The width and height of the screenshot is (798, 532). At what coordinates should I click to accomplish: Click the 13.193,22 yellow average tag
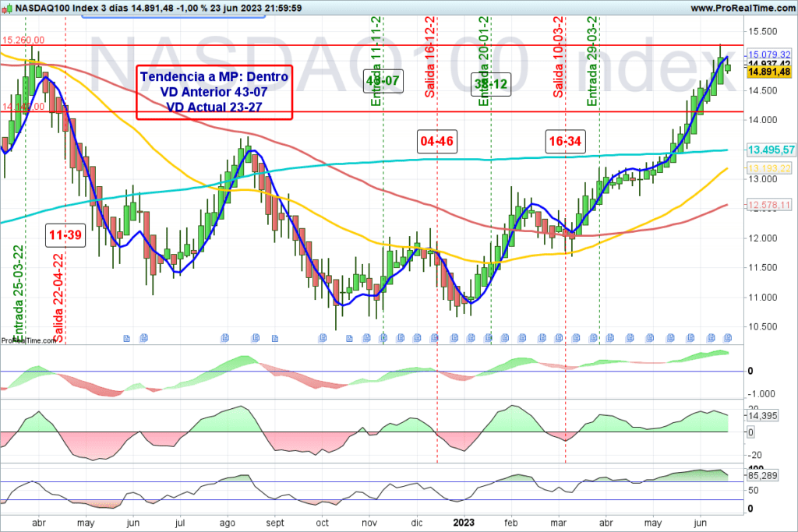click(769, 168)
